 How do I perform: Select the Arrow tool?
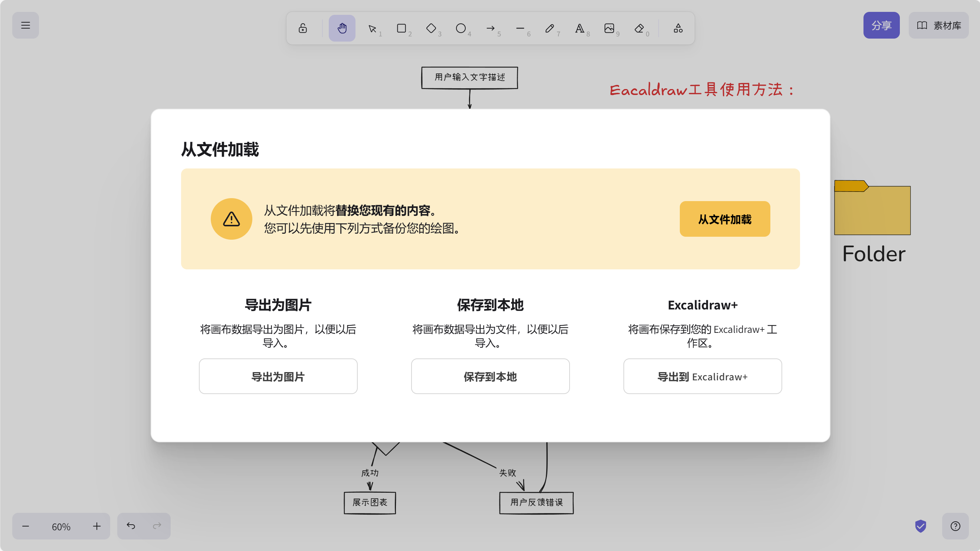tap(491, 28)
